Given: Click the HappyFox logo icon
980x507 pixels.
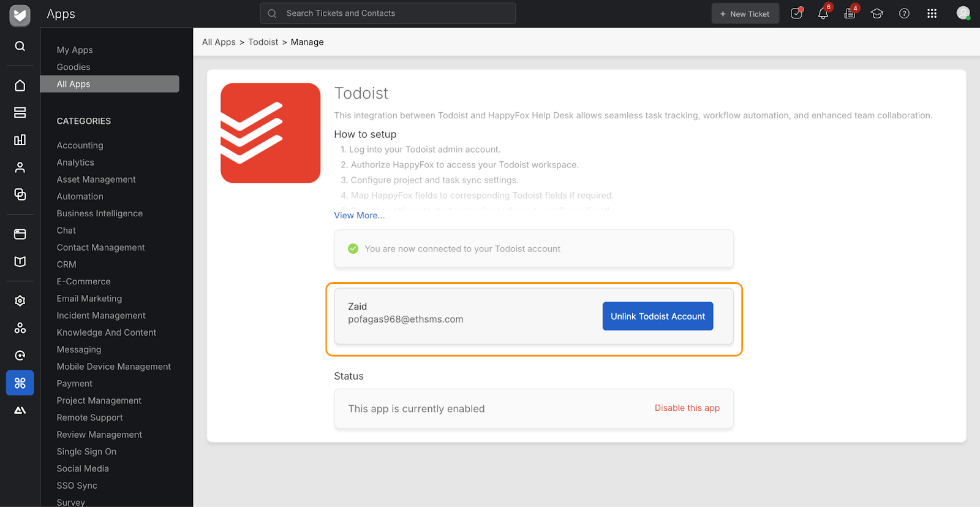Looking at the screenshot, I should click(x=20, y=15).
